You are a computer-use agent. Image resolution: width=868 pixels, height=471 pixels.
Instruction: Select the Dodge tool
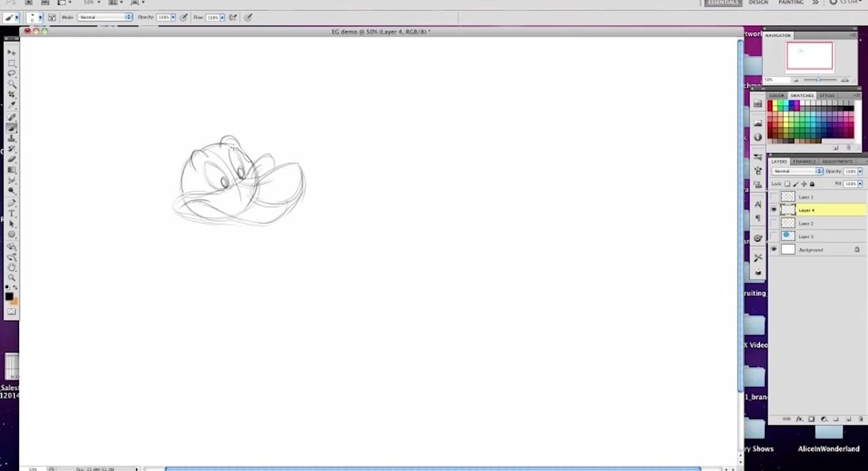click(x=12, y=191)
